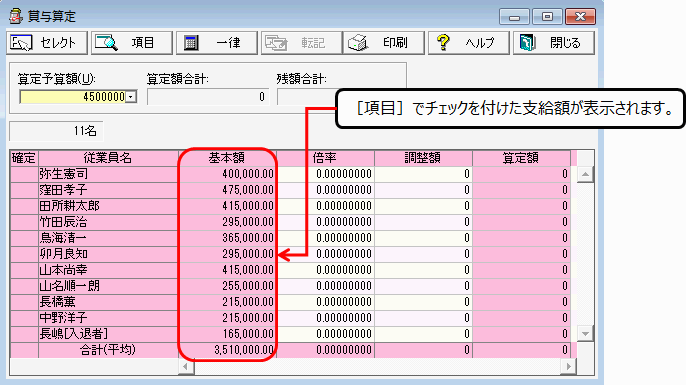
Task: Select employee 長嶋[入退者]
Action: coord(108,334)
